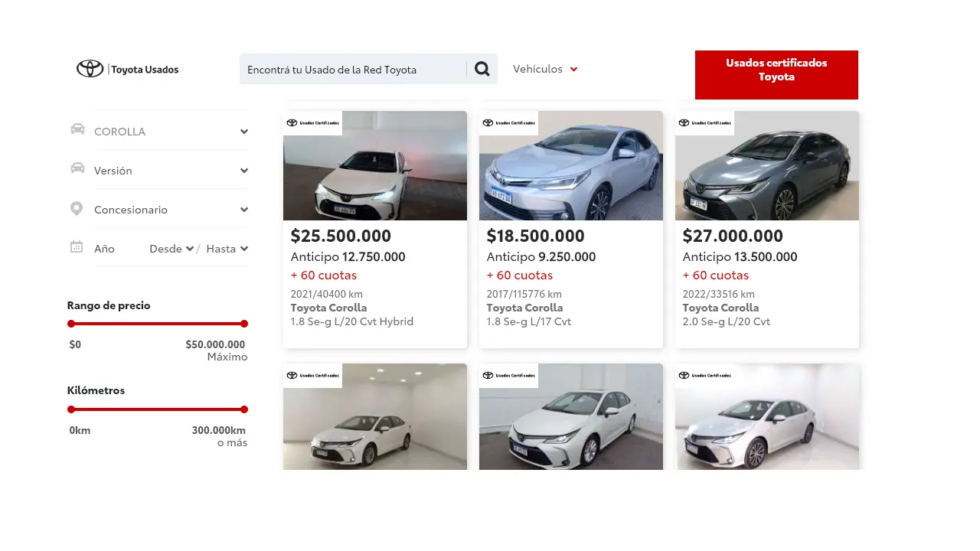The image size is (980, 551).
Task: Open the Concesionario dropdown
Action: coord(171,209)
